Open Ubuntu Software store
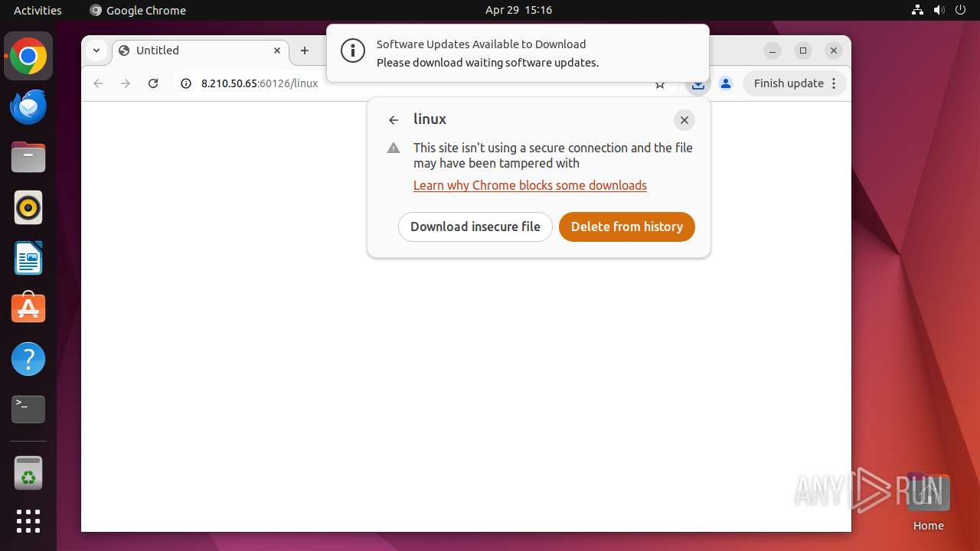 point(28,308)
